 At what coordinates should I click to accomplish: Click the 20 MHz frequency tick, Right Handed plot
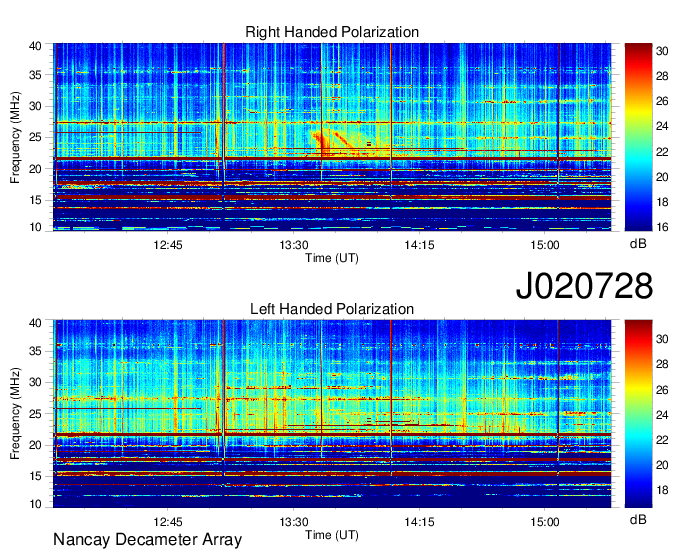pyautogui.click(x=35, y=169)
